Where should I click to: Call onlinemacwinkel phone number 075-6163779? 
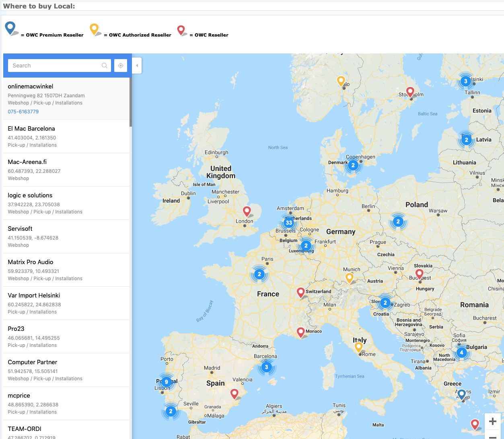pyautogui.click(x=23, y=112)
